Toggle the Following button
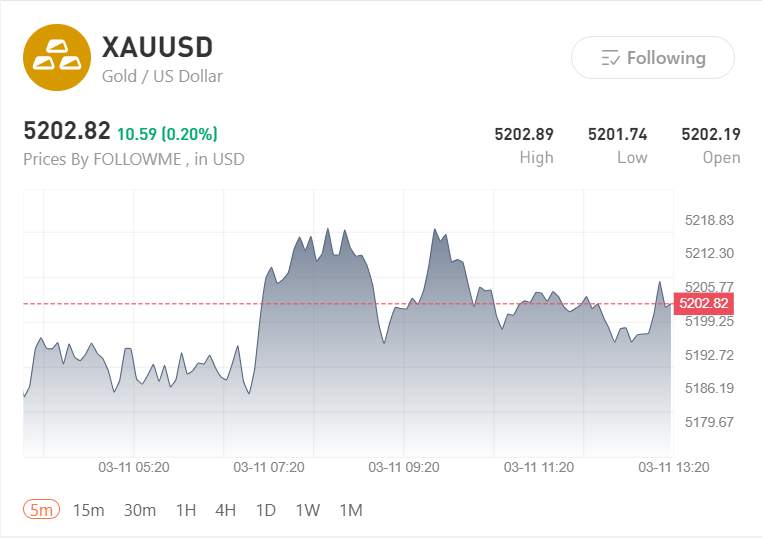 pyautogui.click(x=652, y=58)
